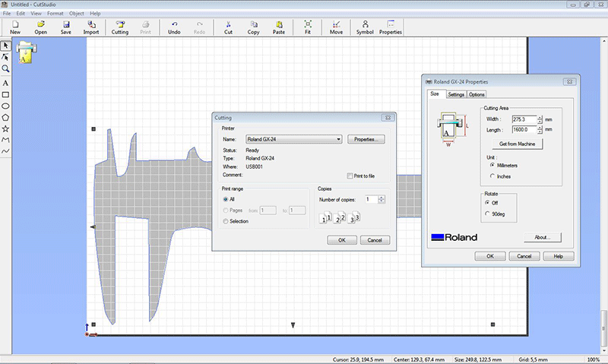This screenshot has height=364, width=608.
Task: Select the ellipse drawing tool
Action: pyautogui.click(x=5, y=106)
